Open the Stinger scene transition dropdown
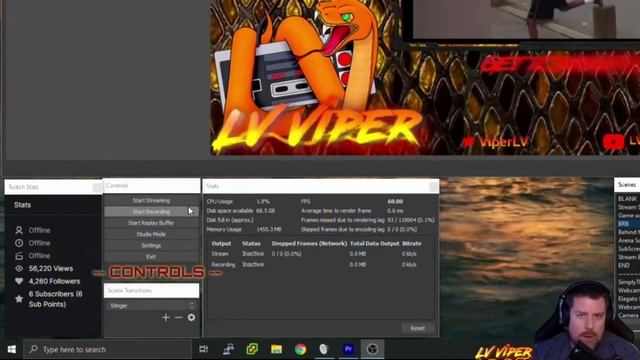640x360 pixels. [151, 305]
